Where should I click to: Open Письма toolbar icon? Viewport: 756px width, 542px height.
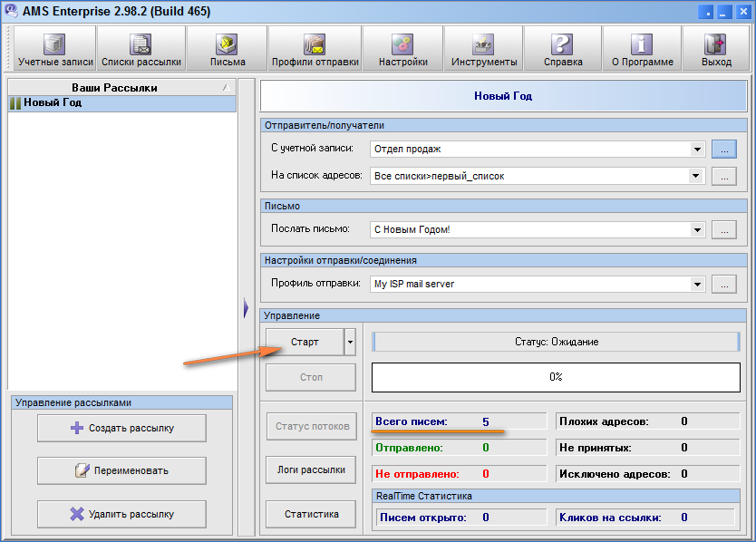[x=228, y=49]
